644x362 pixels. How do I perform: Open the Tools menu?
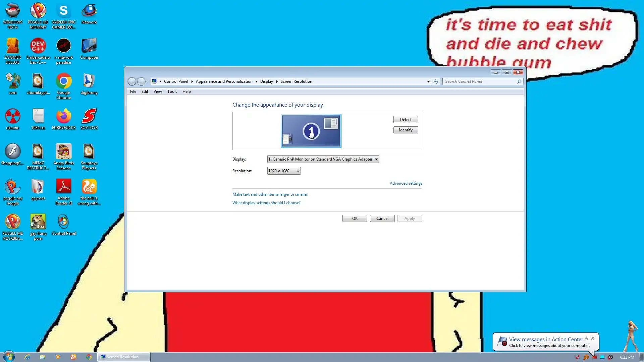point(172,92)
